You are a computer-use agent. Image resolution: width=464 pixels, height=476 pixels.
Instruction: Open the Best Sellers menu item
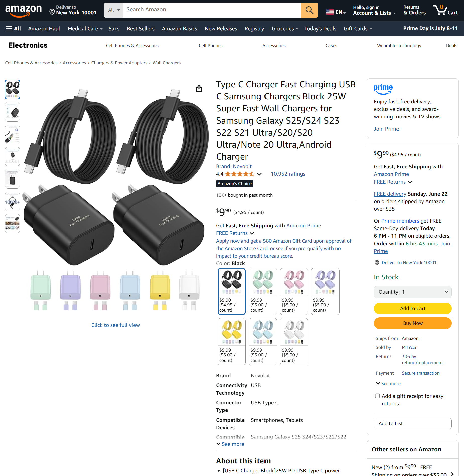141,29
